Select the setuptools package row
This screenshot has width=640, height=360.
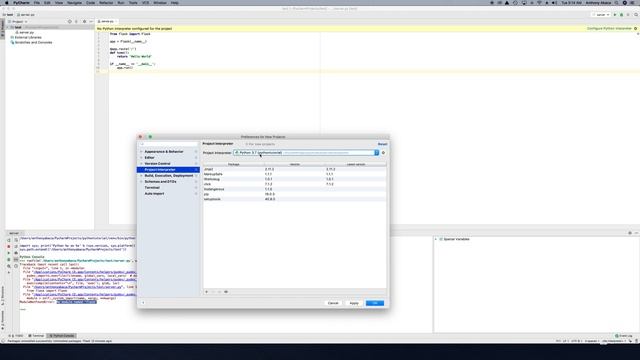[x=295, y=199]
